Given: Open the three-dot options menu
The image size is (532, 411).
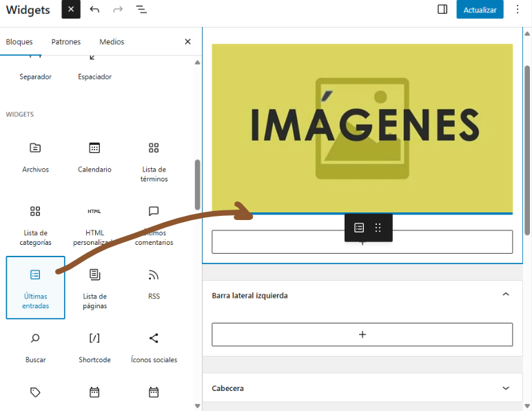Looking at the screenshot, I should [518, 10].
